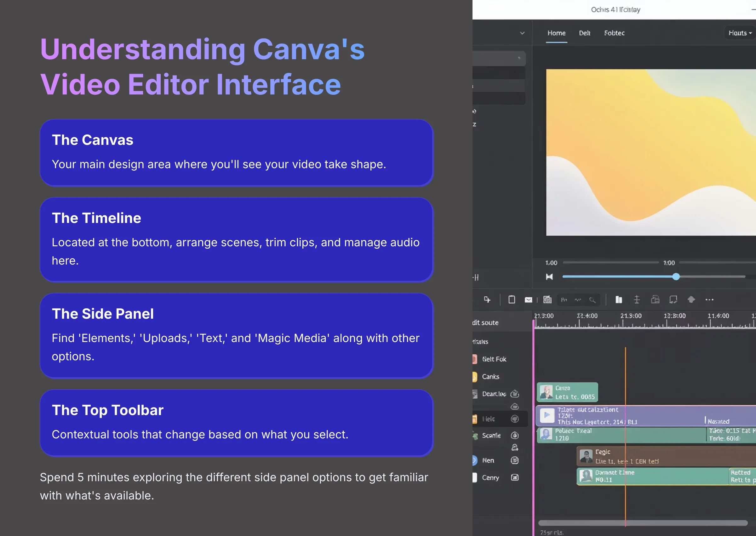The width and height of the screenshot is (756, 536).
Task: Click the envelope icon in timeline toolbar
Action: click(x=528, y=300)
